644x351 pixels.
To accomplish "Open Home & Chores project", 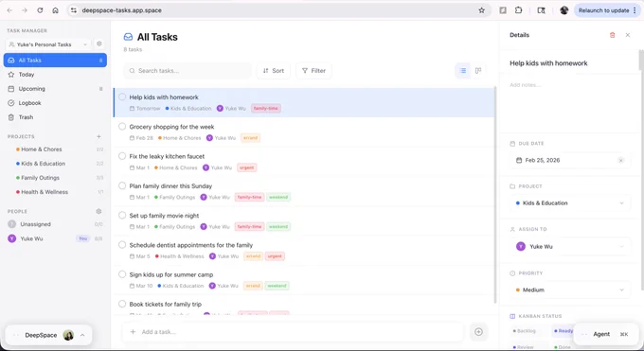I will pos(55,149).
